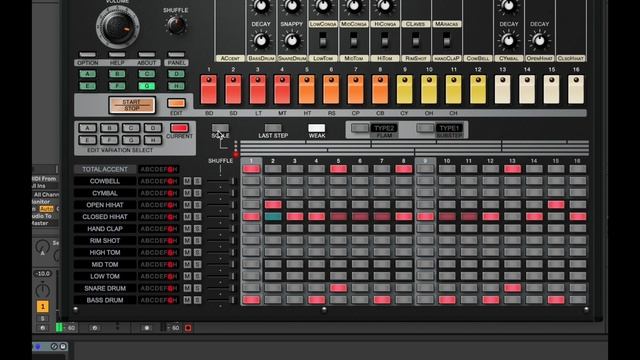This screenshot has height=360, width=640.
Task: Tap orange step pad 7 (CP)
Action: pyautogui.click(x=356, y=89)
